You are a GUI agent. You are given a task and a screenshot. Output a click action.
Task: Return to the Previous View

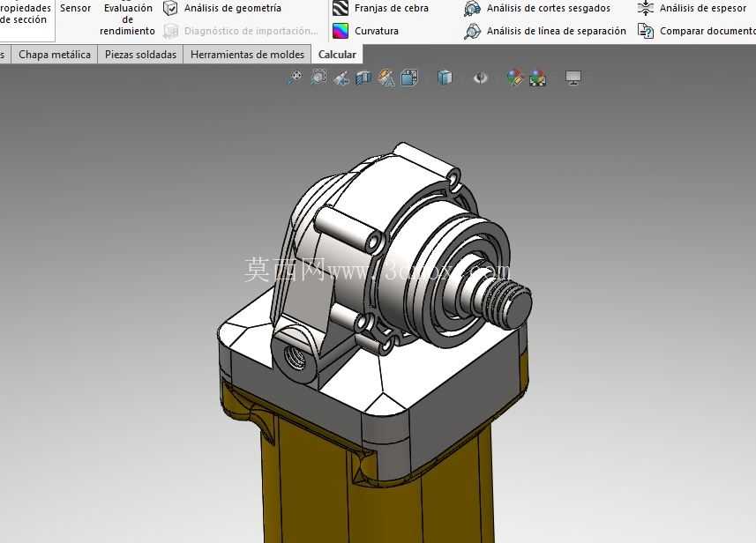(341, 78)
